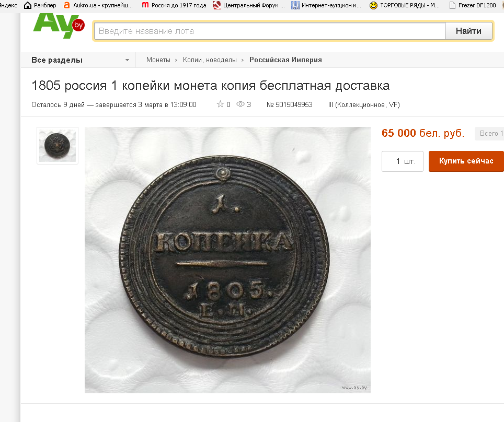504x422 pixels.
Task: Focus the lot name search field
Action: coord(270,31)
